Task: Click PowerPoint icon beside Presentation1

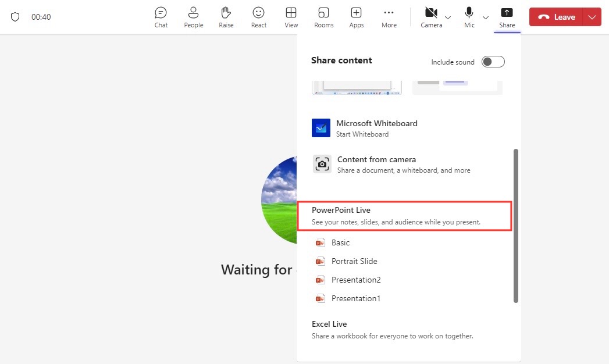Action: click(320, 298)
